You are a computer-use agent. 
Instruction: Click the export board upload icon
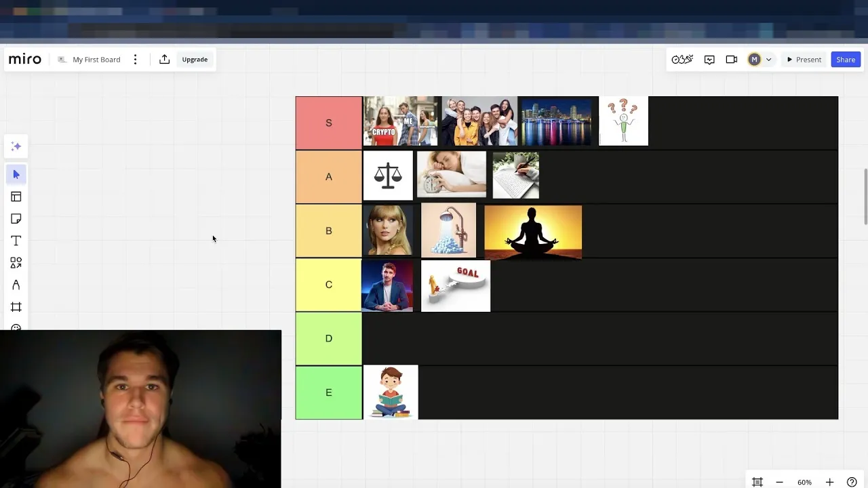point(164,60)
